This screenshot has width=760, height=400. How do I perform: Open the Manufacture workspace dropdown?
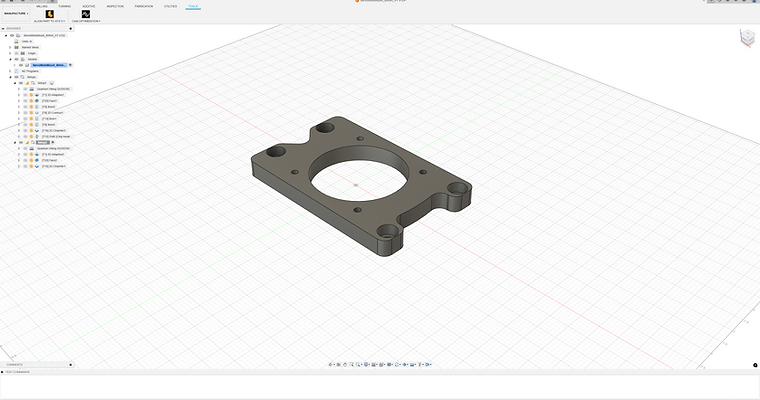point(16,14)
